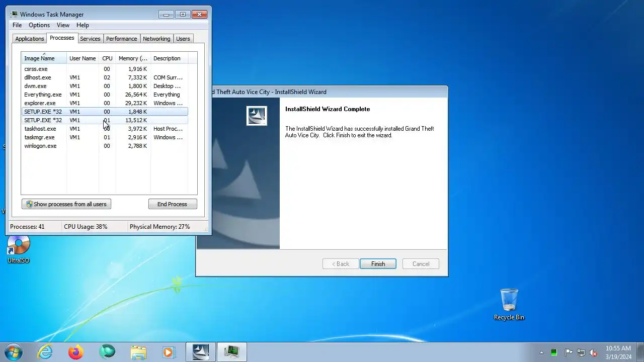Click Show processes from all users
The width and height of the screenshot is (644, 362).
coord(66,204)
